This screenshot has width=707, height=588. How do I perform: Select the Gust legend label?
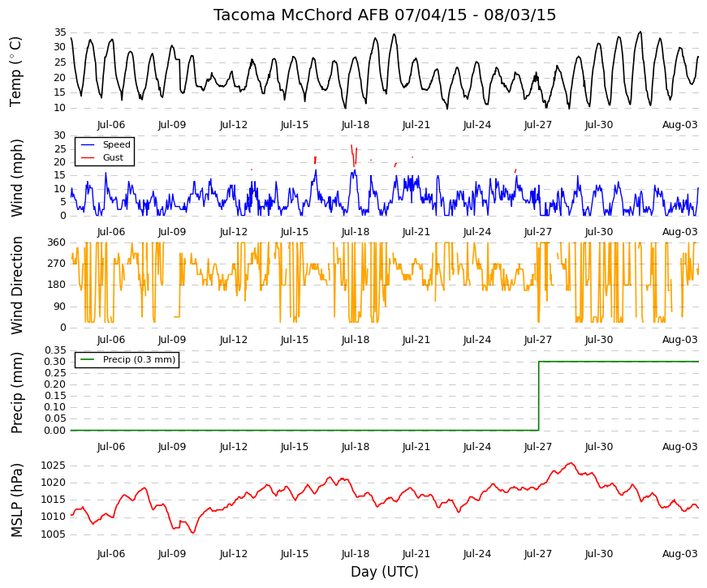[x=113, y=157]
